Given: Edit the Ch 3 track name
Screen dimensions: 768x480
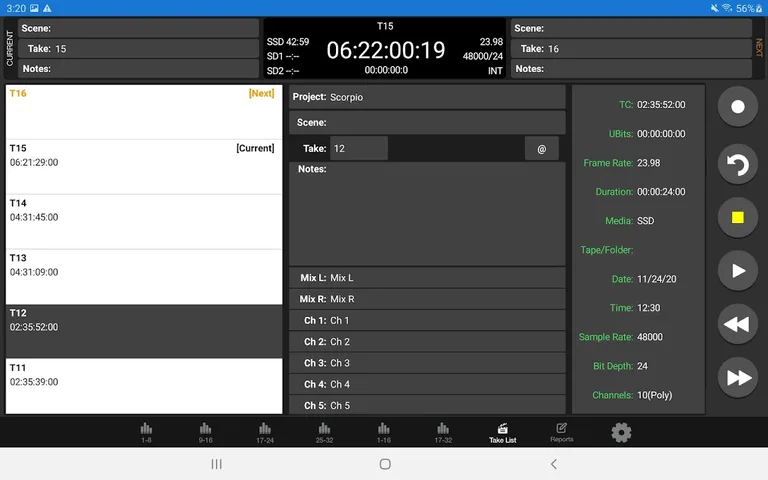Looking at the screenshot, I should [x=427, y=363].
